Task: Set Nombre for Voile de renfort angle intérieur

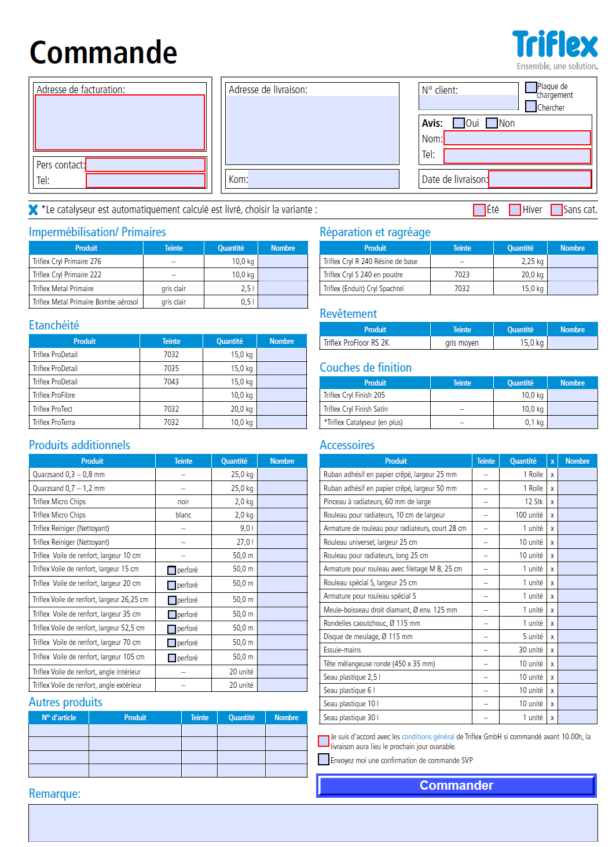Action: pos(282,672)
